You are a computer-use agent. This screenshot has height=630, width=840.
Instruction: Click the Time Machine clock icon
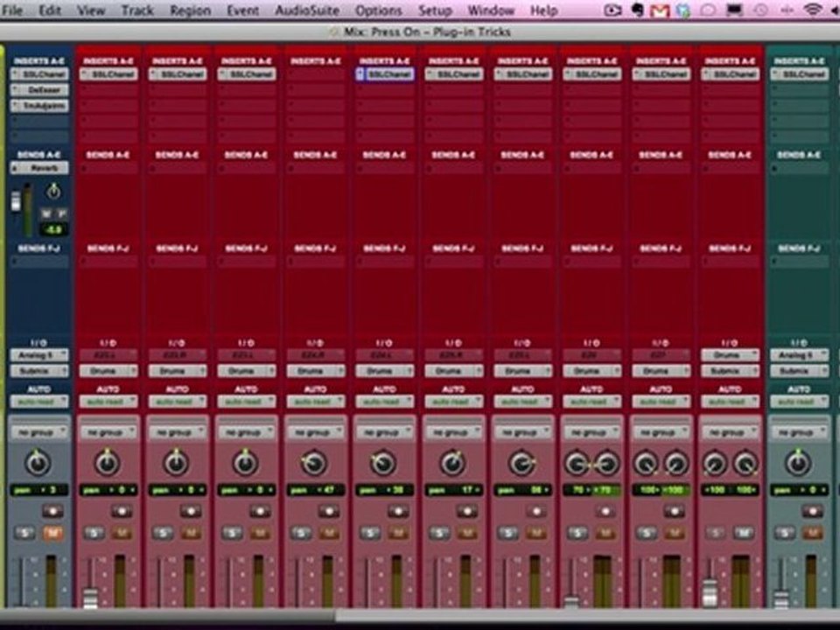click(760, 10)
